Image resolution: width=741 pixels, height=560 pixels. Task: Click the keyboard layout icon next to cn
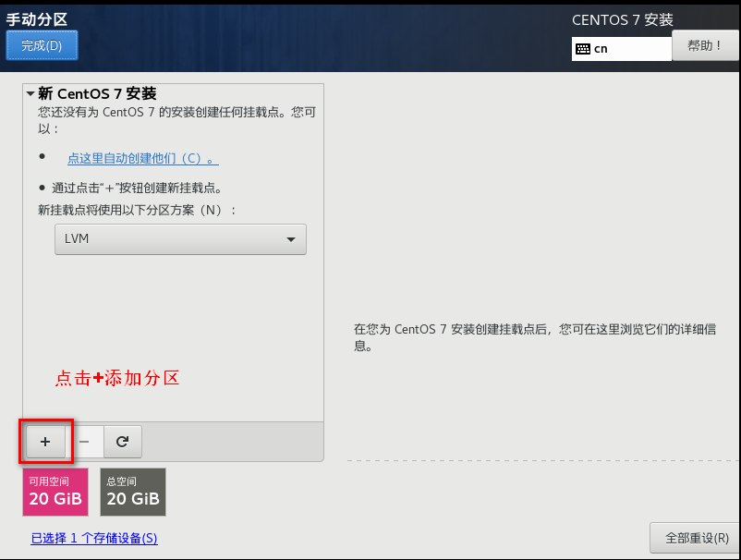click(x=583, y=49)
